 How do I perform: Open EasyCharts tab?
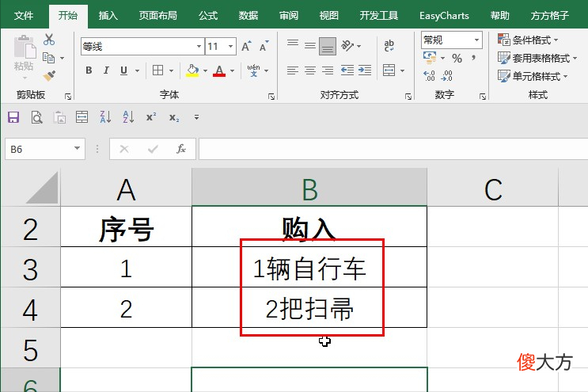444,15
